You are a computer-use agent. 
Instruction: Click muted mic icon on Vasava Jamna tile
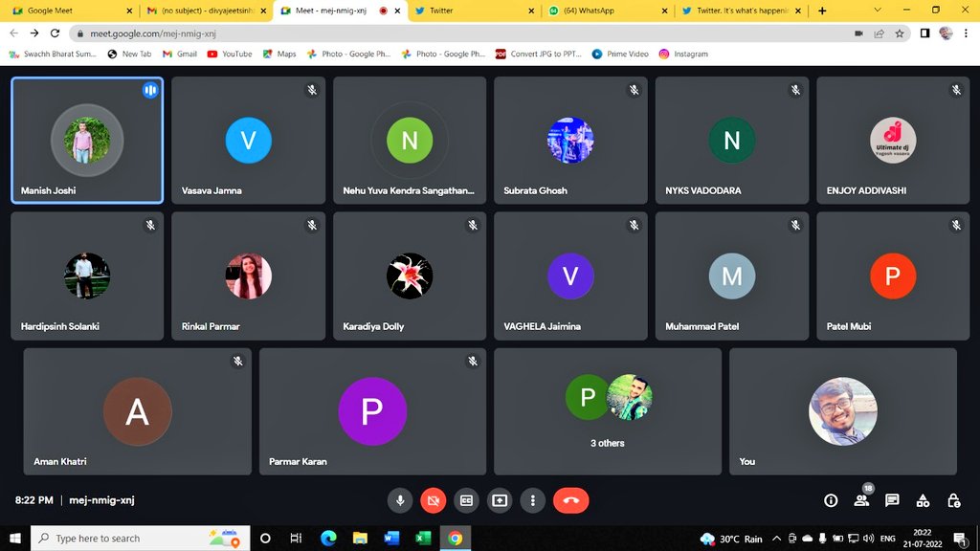pyautogui.click(x=312, y=90)
